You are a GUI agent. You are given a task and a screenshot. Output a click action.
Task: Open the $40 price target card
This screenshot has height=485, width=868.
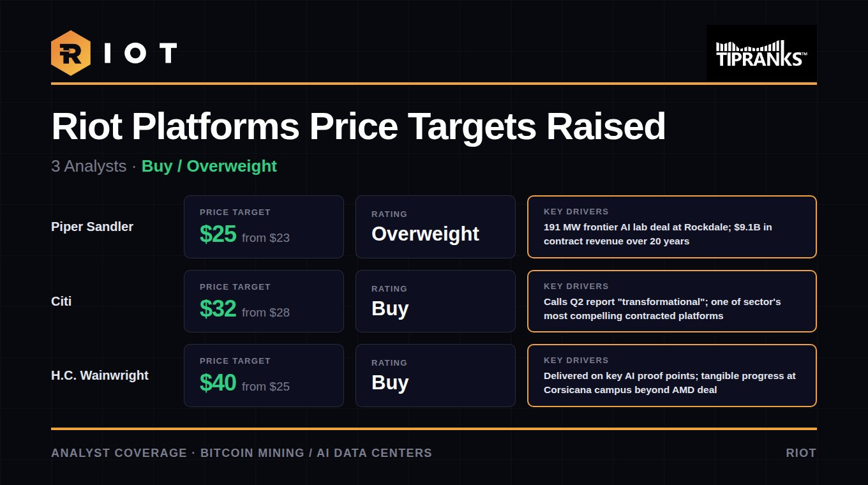point(264,375)
